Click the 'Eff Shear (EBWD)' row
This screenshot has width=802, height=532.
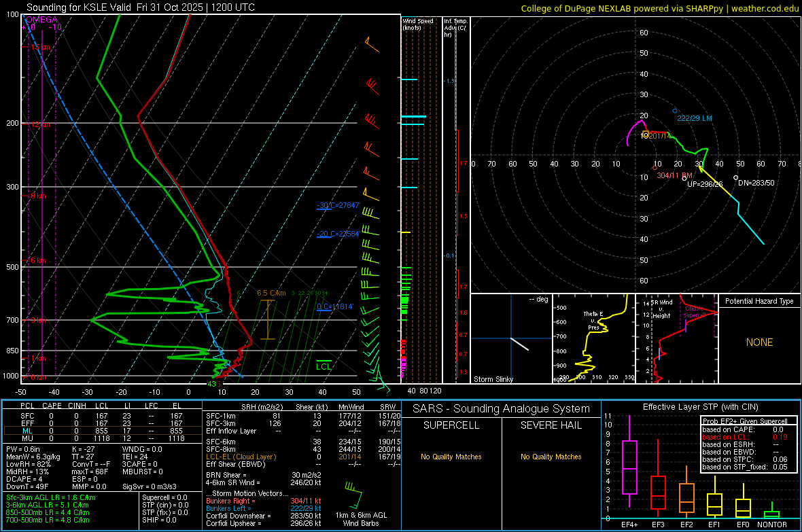[x=303, y=464]
